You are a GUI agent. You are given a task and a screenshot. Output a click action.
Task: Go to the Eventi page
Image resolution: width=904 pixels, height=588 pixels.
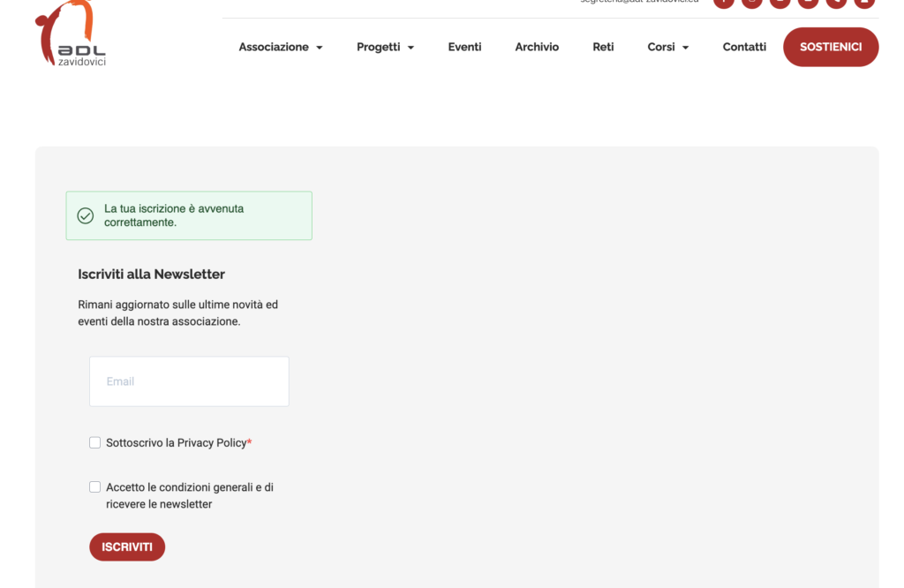coord(464,47)
